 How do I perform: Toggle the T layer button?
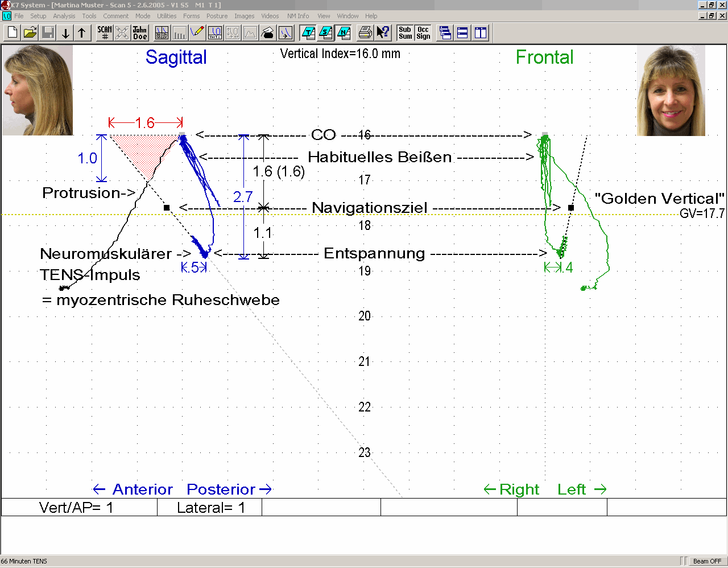308,33
